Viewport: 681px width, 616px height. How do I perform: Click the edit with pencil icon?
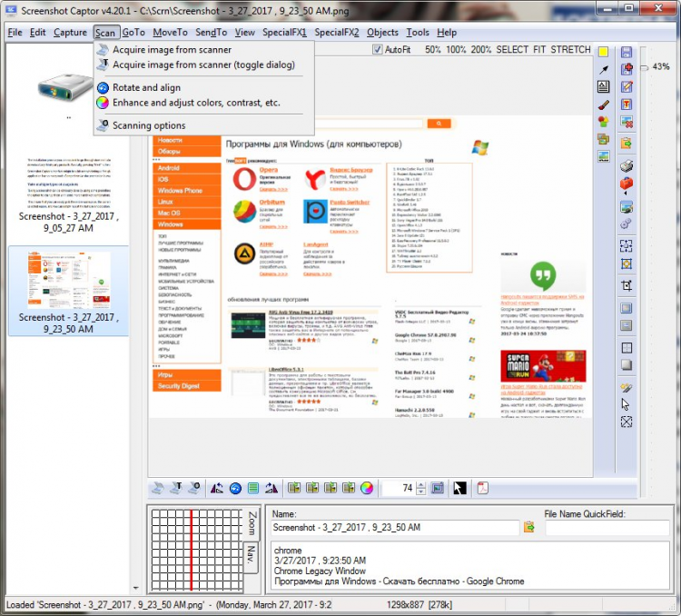[x=627, y=86]
